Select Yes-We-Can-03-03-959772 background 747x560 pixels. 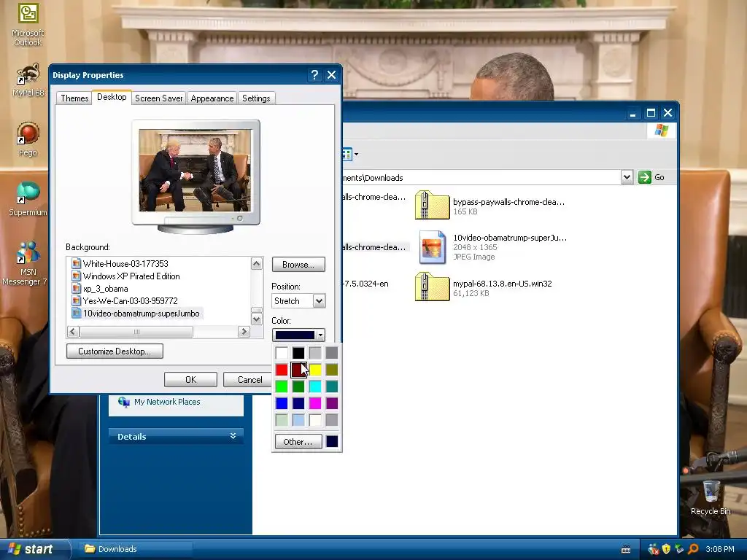130,301
